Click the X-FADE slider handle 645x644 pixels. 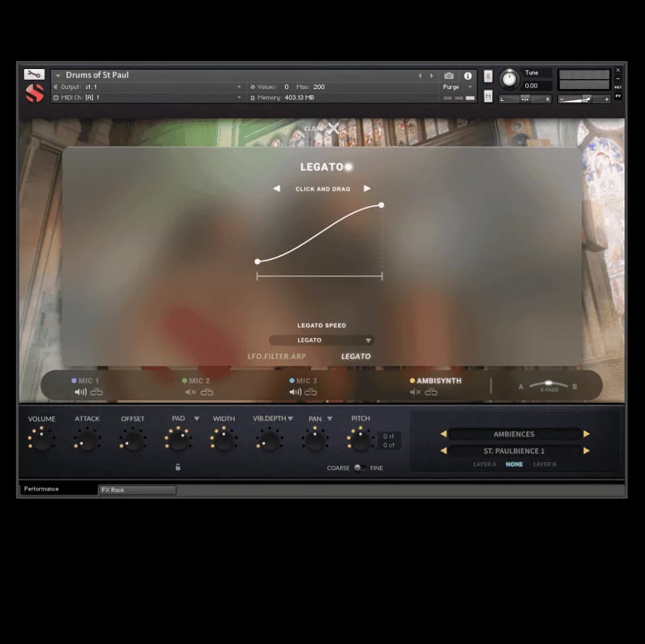pos(548,383)
